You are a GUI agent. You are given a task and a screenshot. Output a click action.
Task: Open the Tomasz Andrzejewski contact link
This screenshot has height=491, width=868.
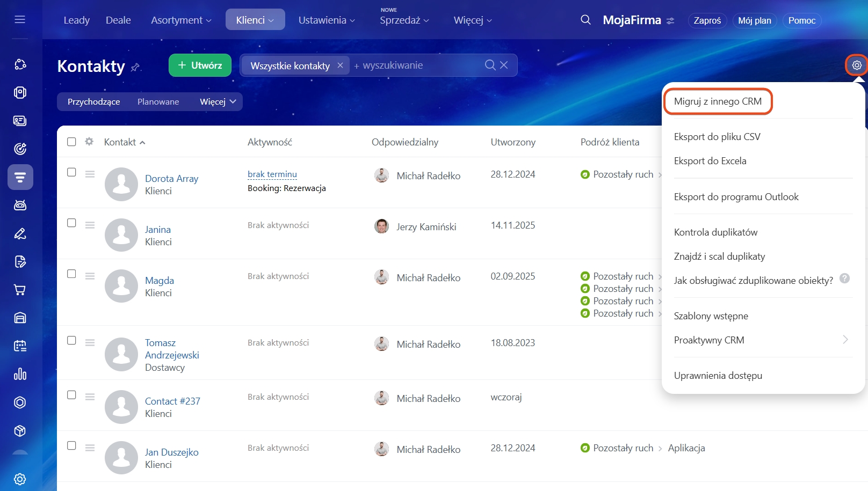pyautogui.click(x=171, y=349)
